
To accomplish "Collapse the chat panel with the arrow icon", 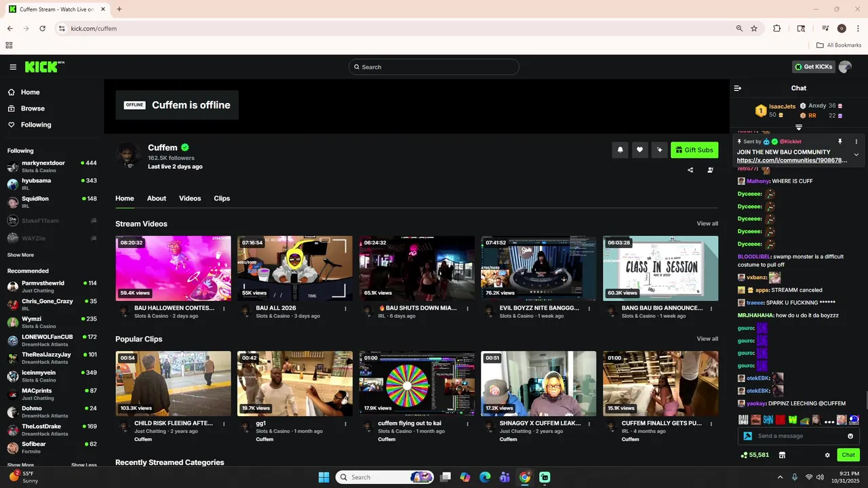I will pyautogui.click(x=738, y=88).
